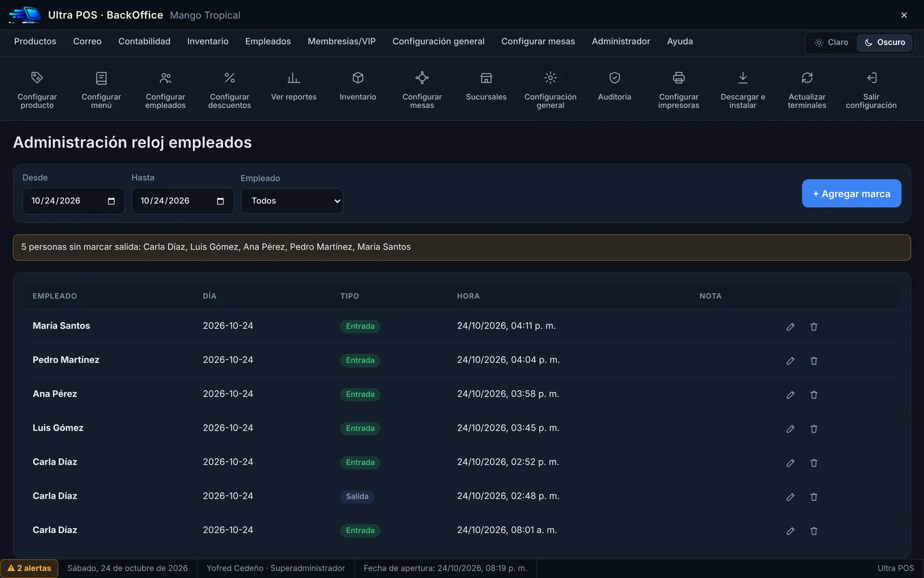924x578 pixels.
Task: Click Salir configuración exit icon
Action: (871, 78)
